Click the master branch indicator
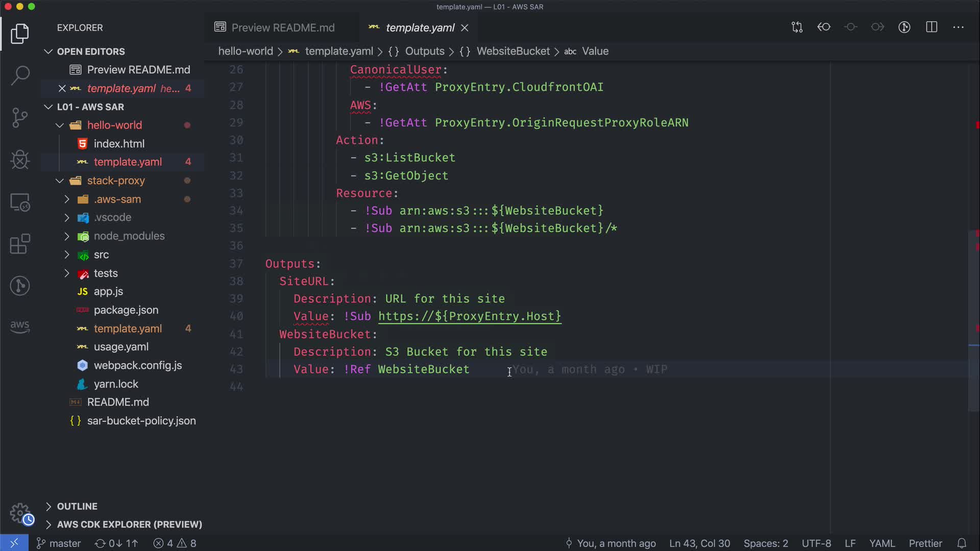The image size is (980, 551). click(59, 543)
